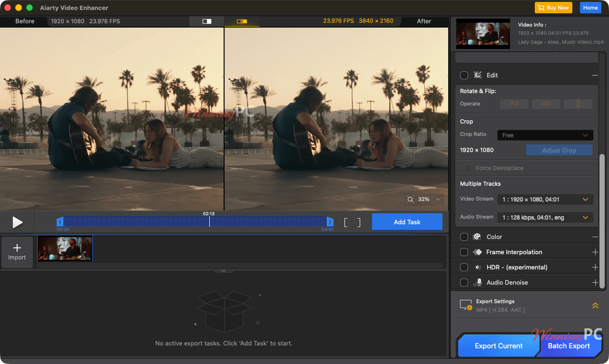Click Batch Export button

pyautogui.click(x=569, y=346)
